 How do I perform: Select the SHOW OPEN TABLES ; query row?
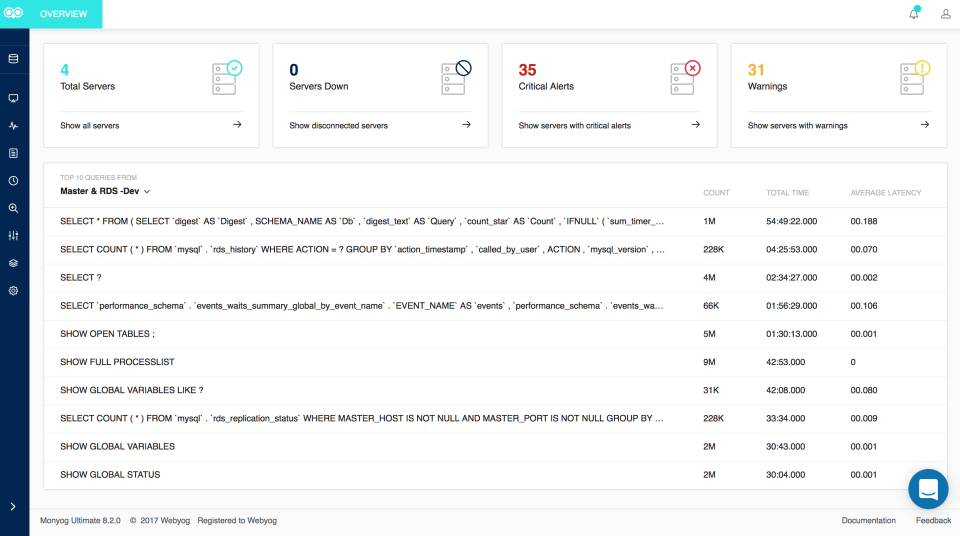495,334
